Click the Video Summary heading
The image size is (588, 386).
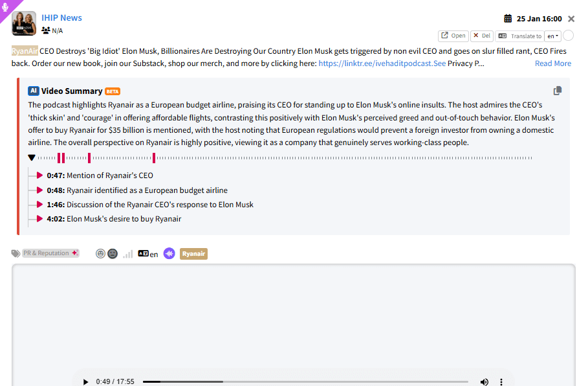click(x=72, y=91)
